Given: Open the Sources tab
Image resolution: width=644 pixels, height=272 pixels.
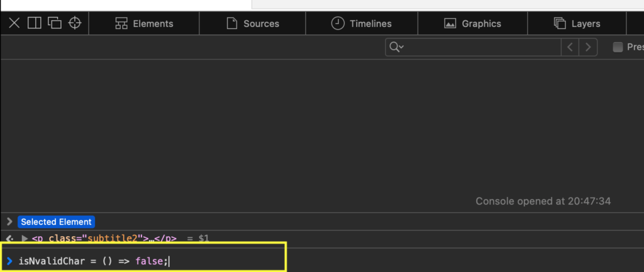Looking at the screenshot, I should tap(252, 23).
